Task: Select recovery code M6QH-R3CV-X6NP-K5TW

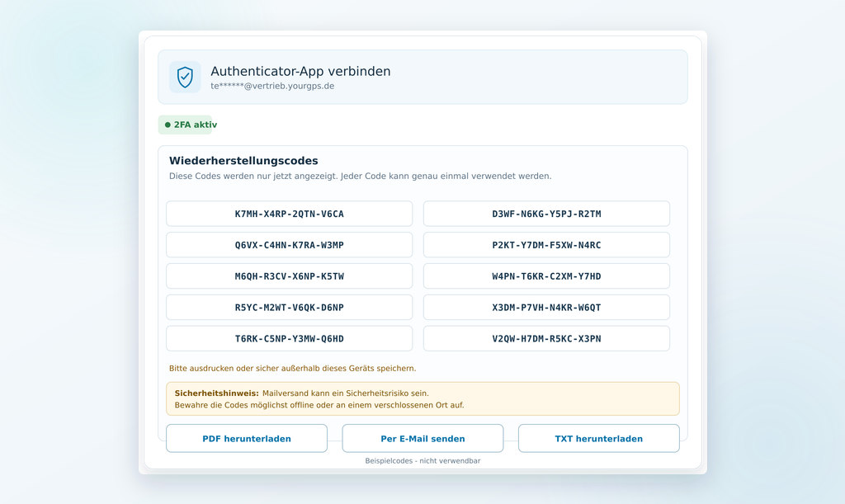Action: pos(290,276)
